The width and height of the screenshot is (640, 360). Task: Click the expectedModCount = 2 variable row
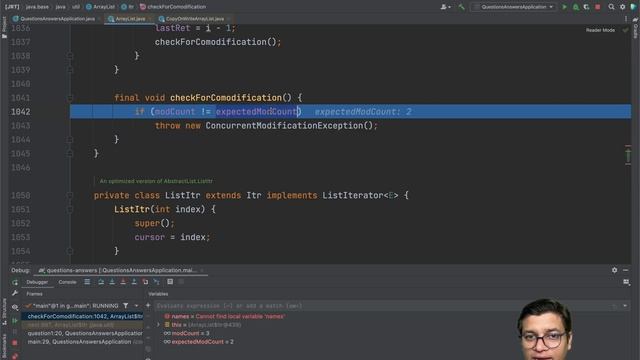click(199, 342)
